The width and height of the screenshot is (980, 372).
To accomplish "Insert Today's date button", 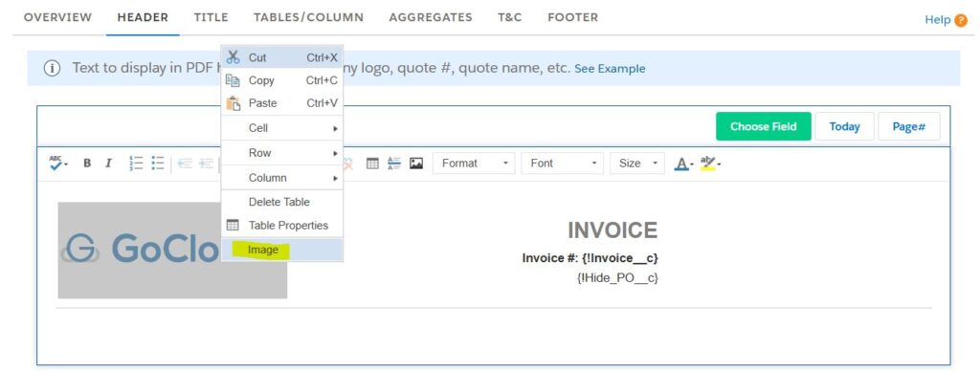I will tap(844, 126).
